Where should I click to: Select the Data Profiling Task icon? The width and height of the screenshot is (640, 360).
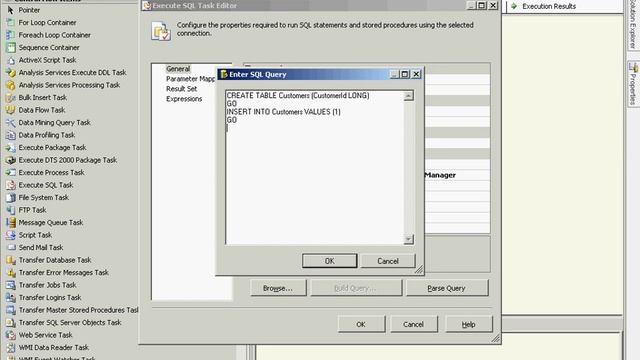[11, 135]
